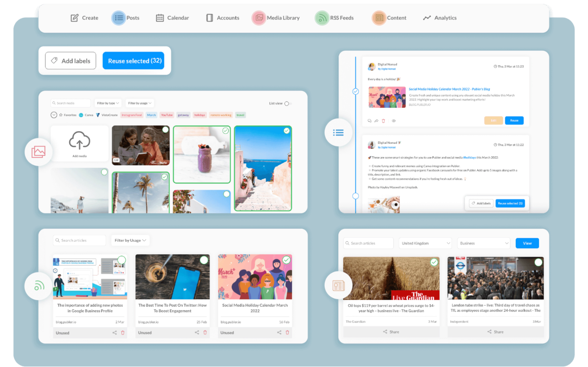This screenshot has width=588, height=367.
Task: Toggle the List view switch
Action: [x=287, y=103]
